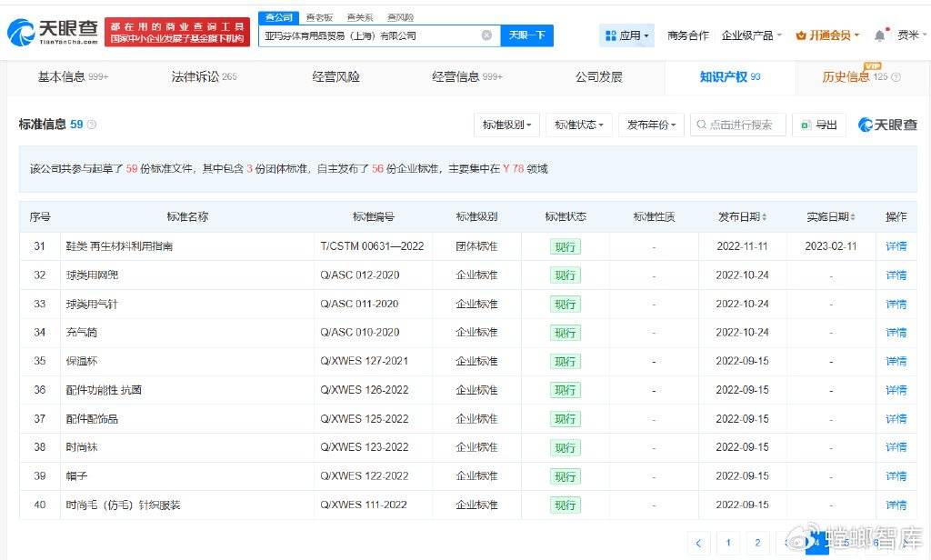Jump to page 2 in pagination

(757, 543)
